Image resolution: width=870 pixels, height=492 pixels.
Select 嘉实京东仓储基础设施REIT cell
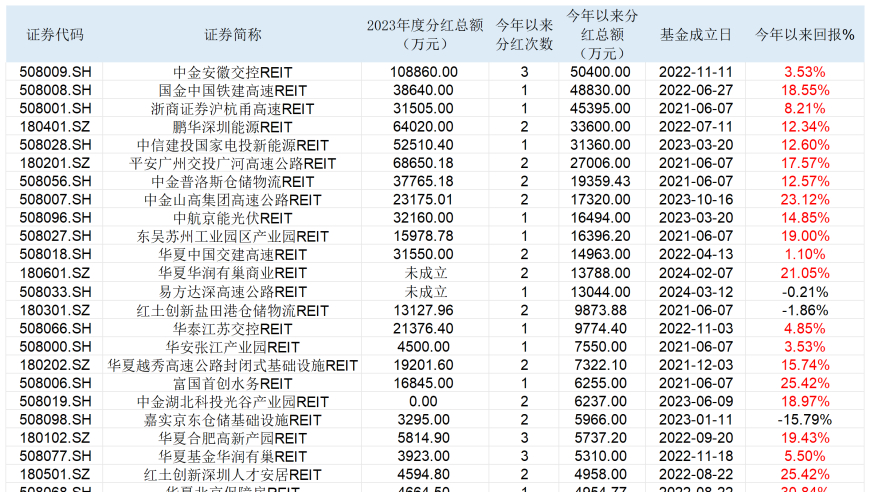pos(232,420)
